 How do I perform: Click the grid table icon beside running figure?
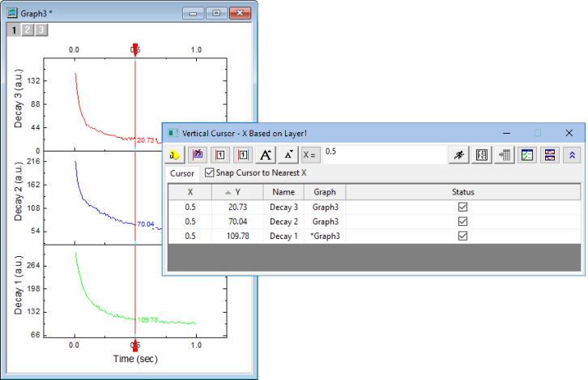click(x=482, y=155)
